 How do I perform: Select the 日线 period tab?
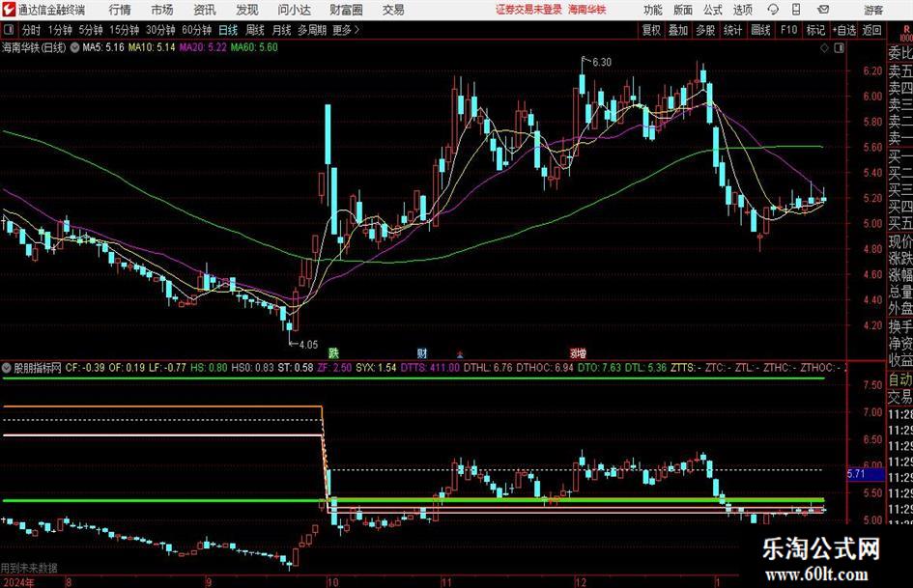(228, 30)
